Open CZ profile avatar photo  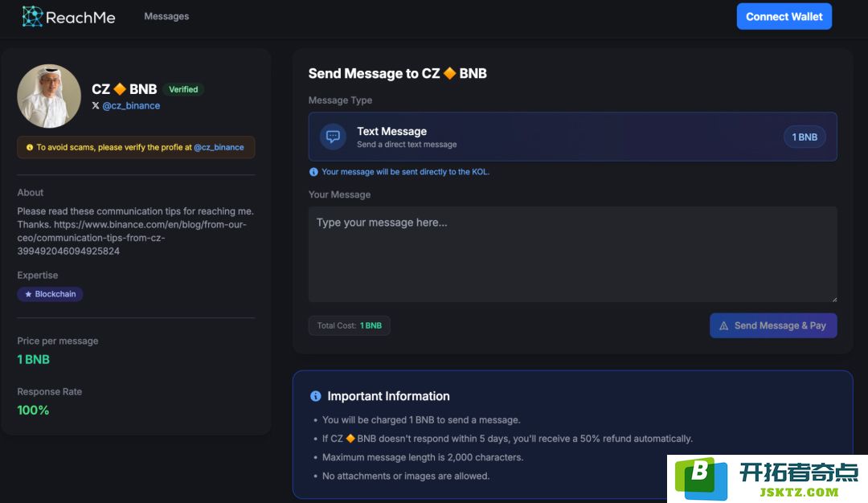click(49, 96)
